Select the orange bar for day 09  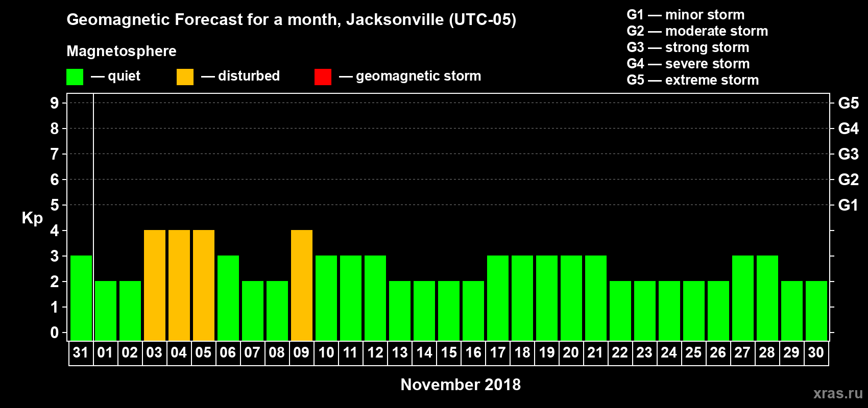point(302,285)
